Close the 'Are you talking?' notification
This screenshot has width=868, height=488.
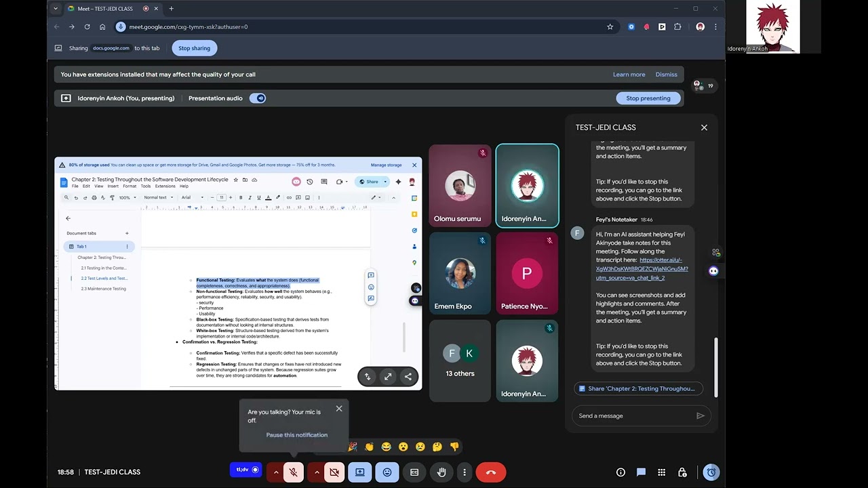click(339, 409)
